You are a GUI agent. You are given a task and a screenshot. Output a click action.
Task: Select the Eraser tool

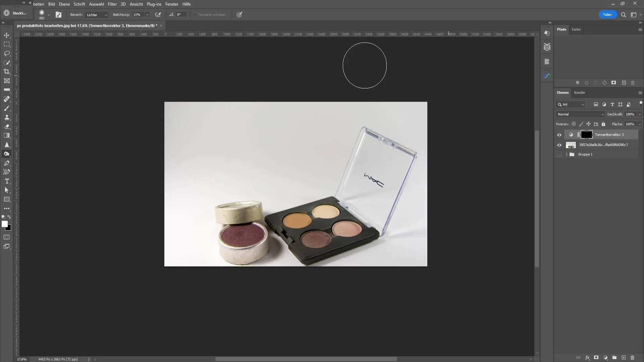click(x=7, y=126)
